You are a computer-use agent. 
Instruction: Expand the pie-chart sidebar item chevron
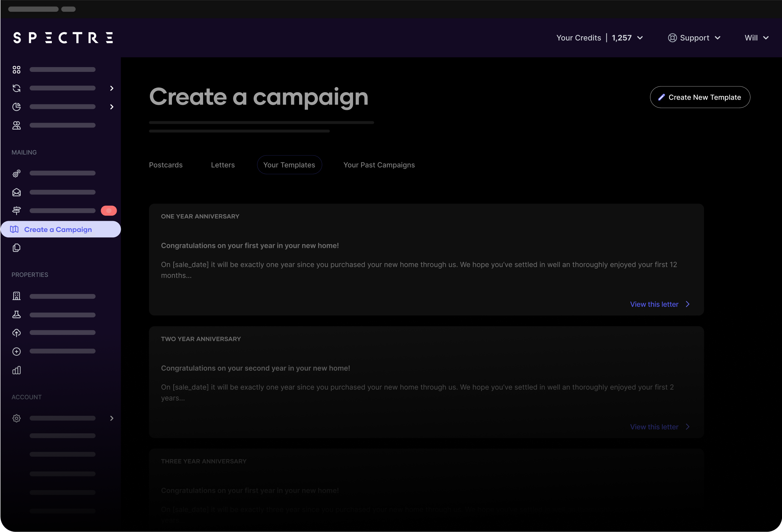[112, 107]
